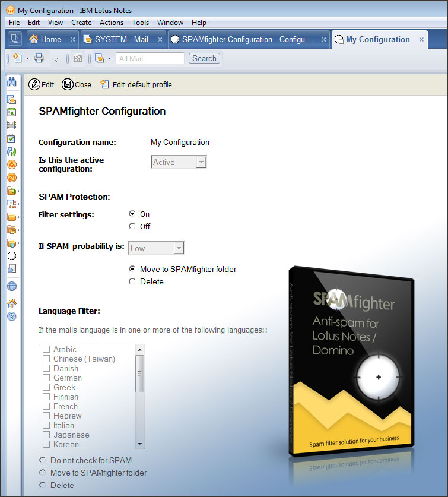Viewport: 448px width, 497px height.
Task: Open the Calendar sidebar icon
Action: pos(12,112)
